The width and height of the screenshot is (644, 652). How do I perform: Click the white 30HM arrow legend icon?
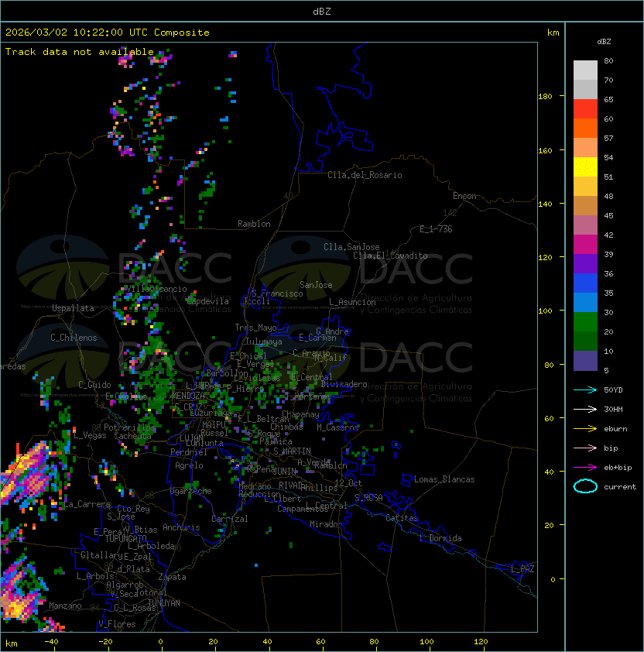pos(585,409)
